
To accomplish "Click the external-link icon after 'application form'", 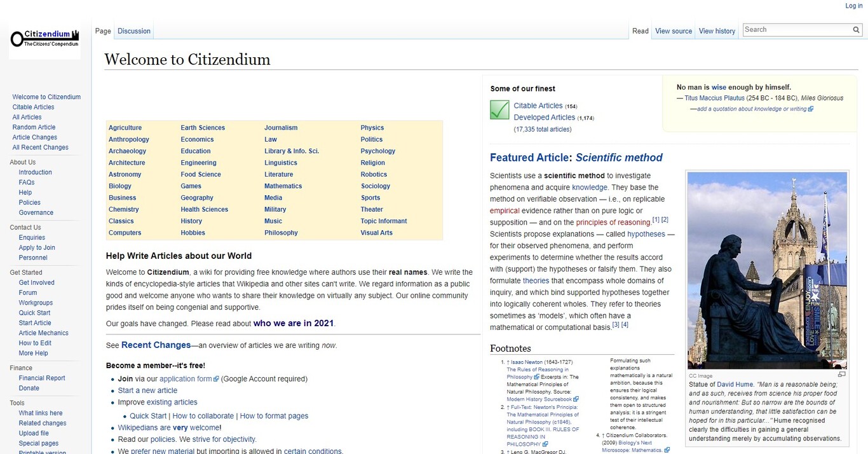I will click(x=217, y=378).
